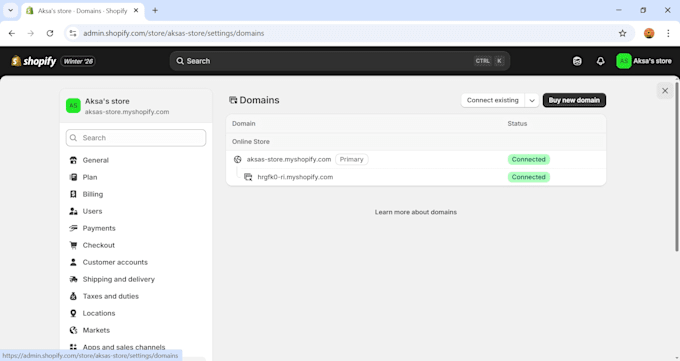
Task: Click globe icon beside aksas-store domain
Action: pos(238,159)
